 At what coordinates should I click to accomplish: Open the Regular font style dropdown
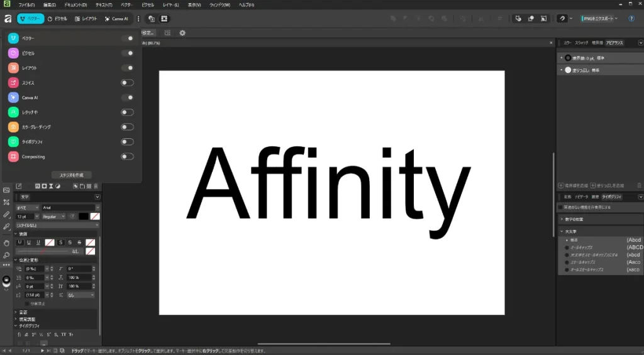point(53,216)
